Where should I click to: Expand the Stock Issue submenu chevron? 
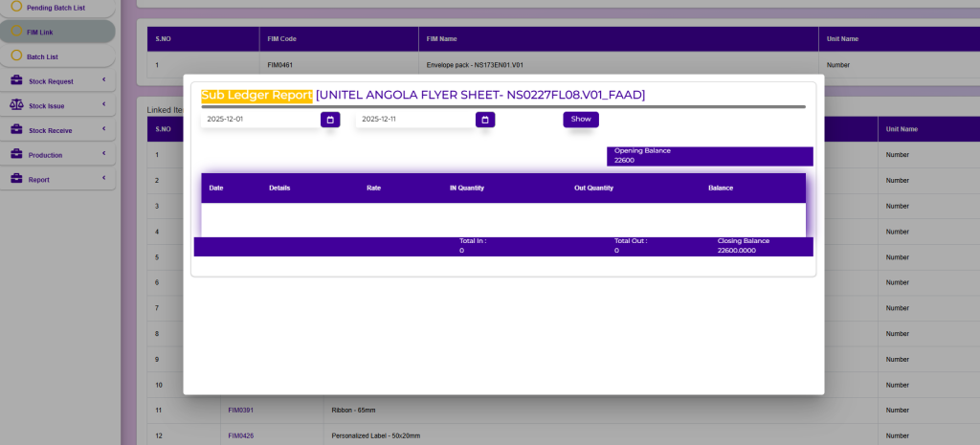(x=103, y=105)
